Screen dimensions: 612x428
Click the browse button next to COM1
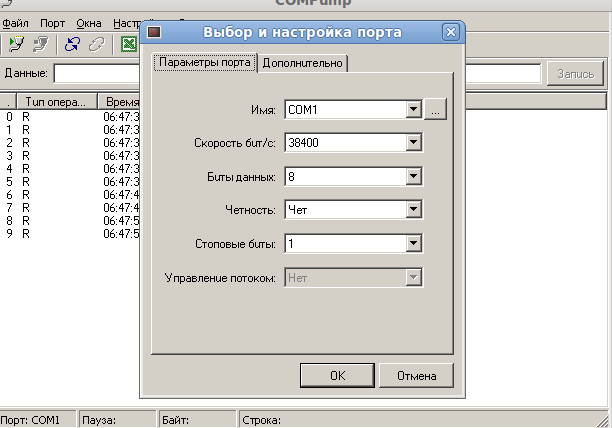pyautogui.click(x=435, y=109)
